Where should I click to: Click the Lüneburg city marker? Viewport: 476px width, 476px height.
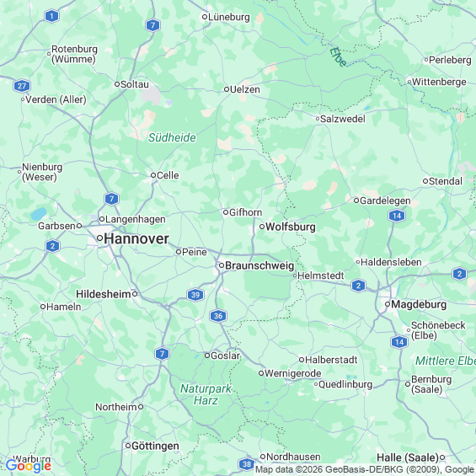(x=205, y=17)
